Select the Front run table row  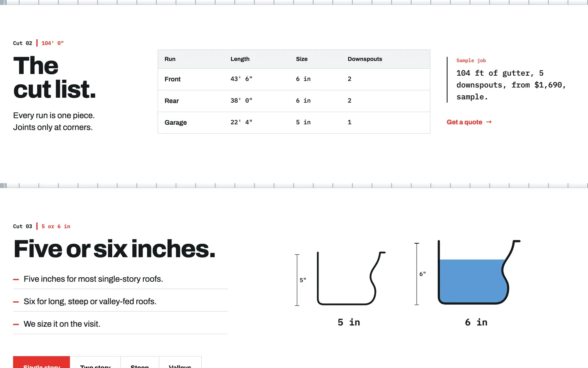point(294,79)
